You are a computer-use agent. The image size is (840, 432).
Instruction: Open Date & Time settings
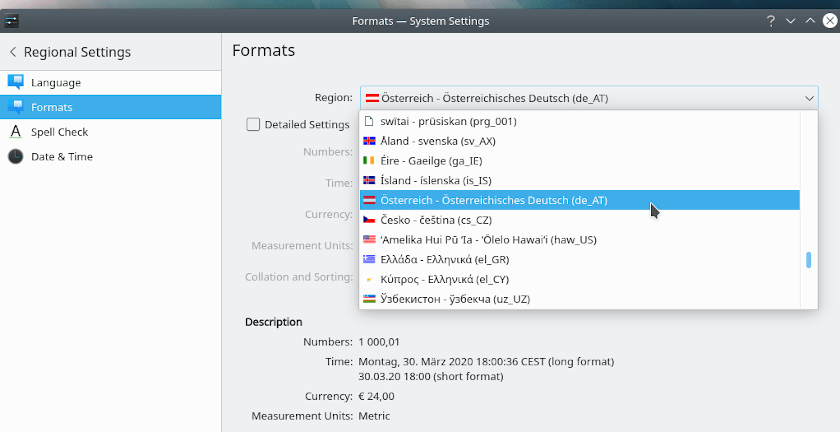pos(110,157)
